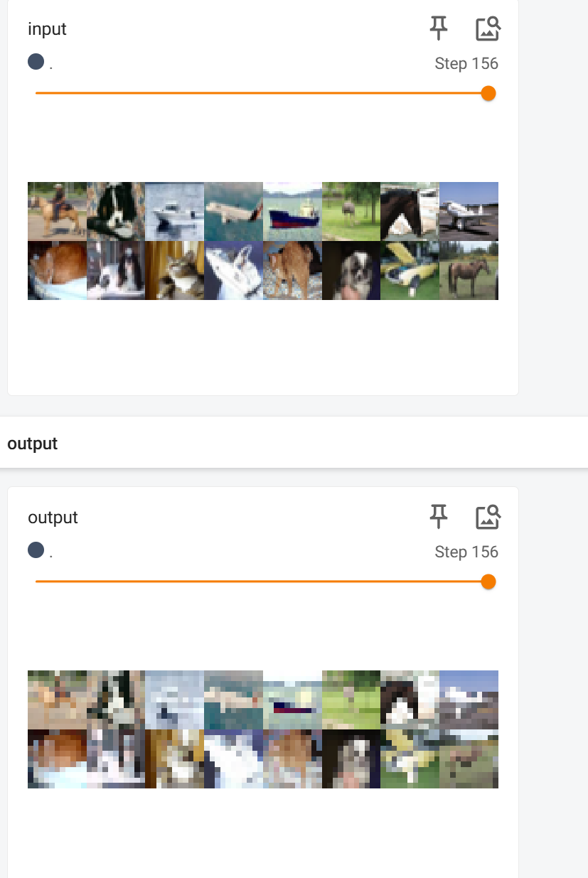The width and height of the screenshot is (588, 878).
Task: Click the orange cat thumbnail in input
Action: [x=57, y=270]
